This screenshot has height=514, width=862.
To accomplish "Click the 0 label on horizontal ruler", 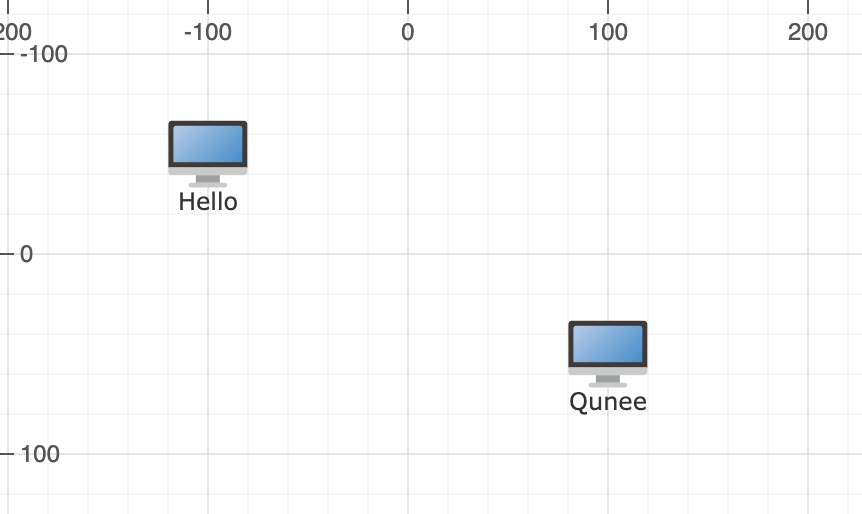I will 407,32.
